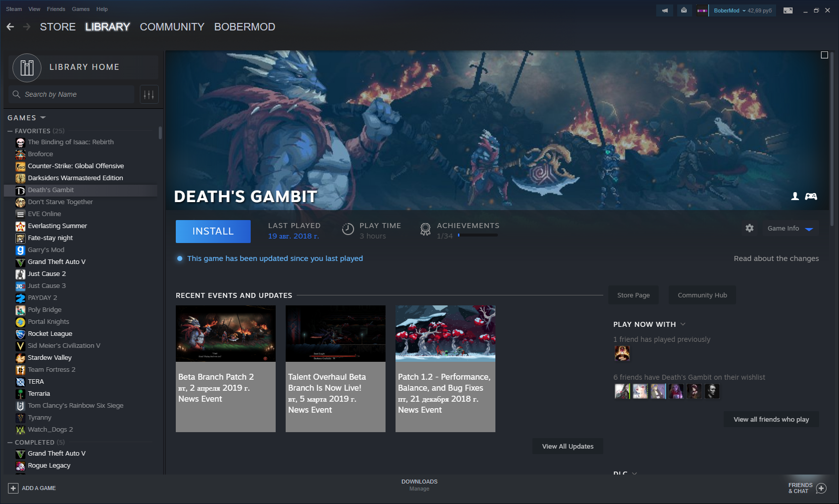Collapse the Completed category
The image size is (839, 504).
pyautogui.click(x=10, y=443)
